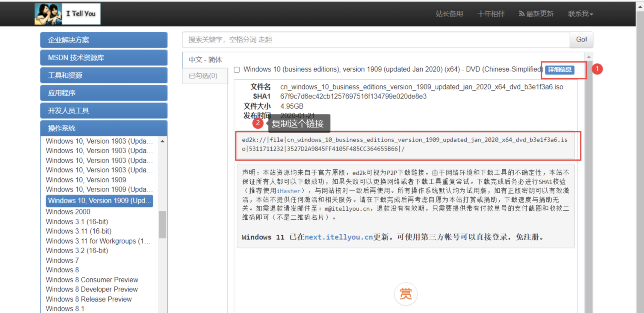Expand the MSDN 技术资源库 section
The width and height of the screenshot is (644, 313).
pos(104,57)
